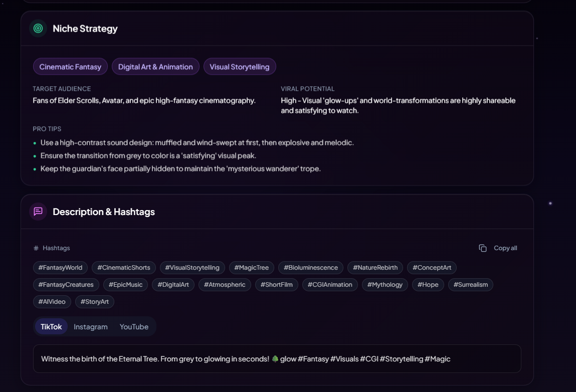Switch to the Instagram tab
This screenshot has height=392, width=576.
(91, 327)
